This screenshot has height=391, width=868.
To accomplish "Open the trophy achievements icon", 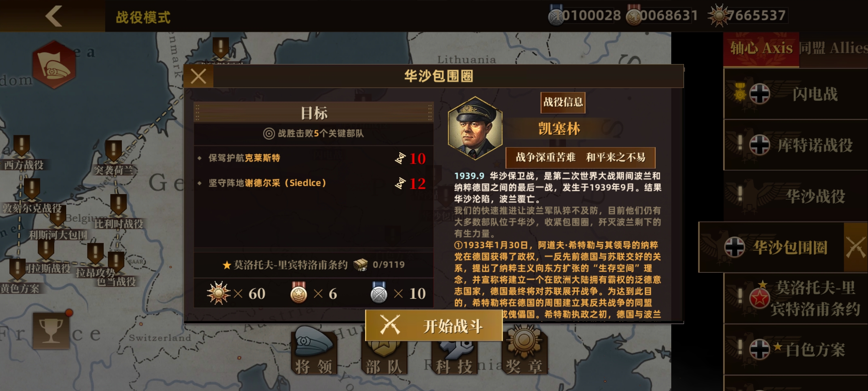I will 51,331.
